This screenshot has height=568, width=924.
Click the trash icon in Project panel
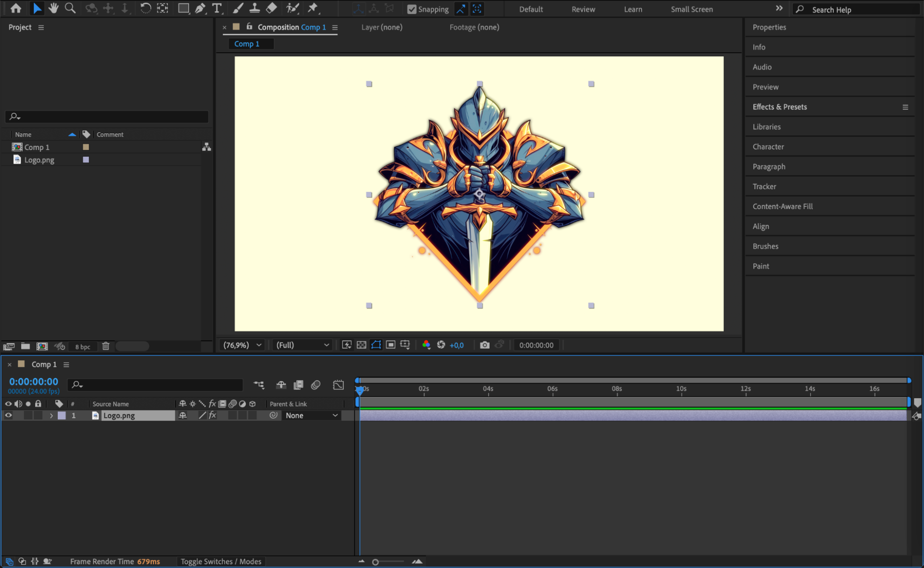tap(106, 346)
